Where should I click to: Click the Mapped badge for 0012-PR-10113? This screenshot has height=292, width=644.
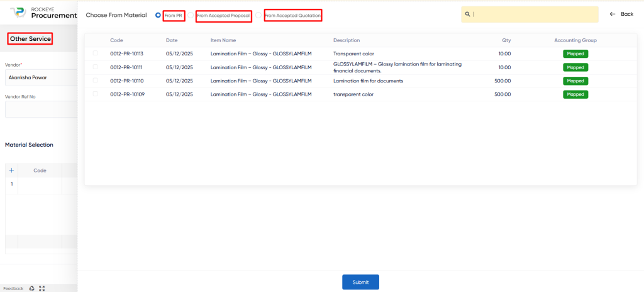tap(575, 53)
